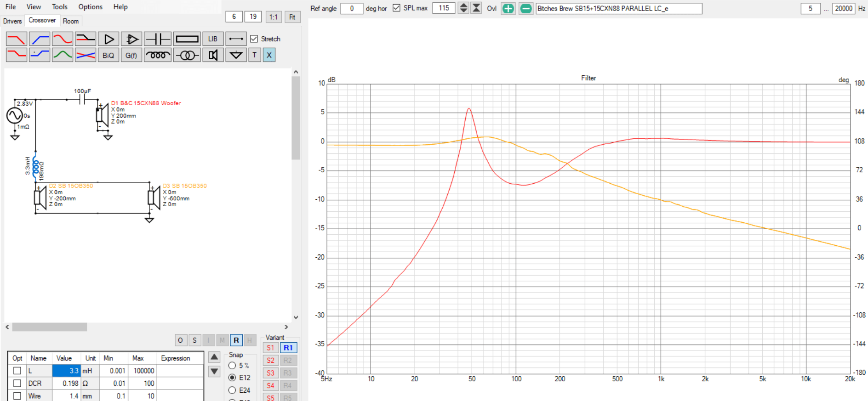Viewport: 868px width, 401px height.
Task: Check the Opt box for Wire row
Action: 17,395
